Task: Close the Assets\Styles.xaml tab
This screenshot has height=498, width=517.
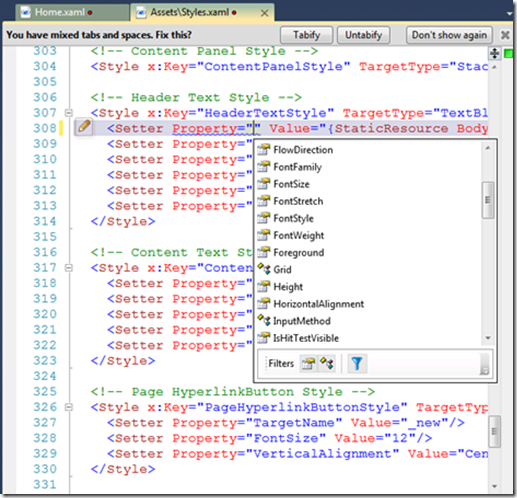Action: (264, 13)
